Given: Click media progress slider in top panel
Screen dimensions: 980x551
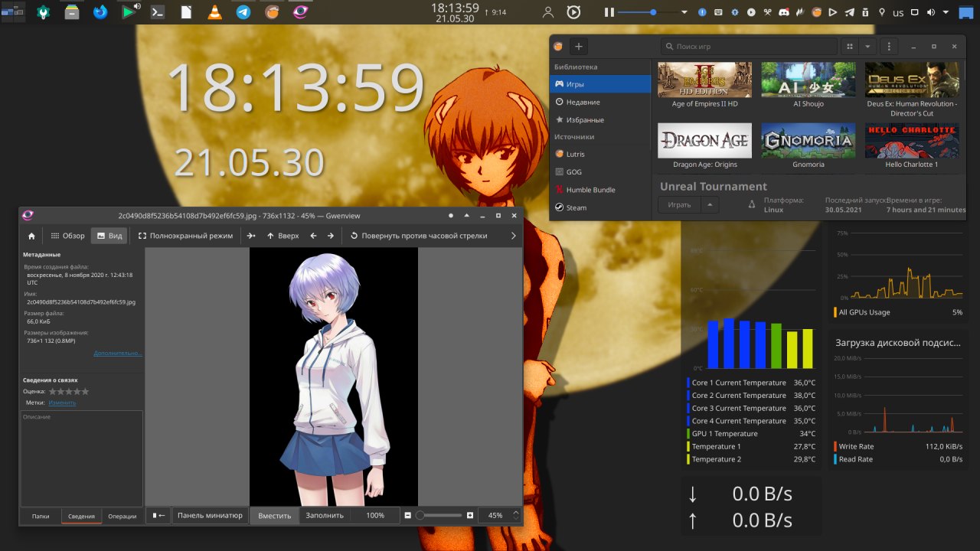Looking at the screenshot, I should [x=648, y=12].
